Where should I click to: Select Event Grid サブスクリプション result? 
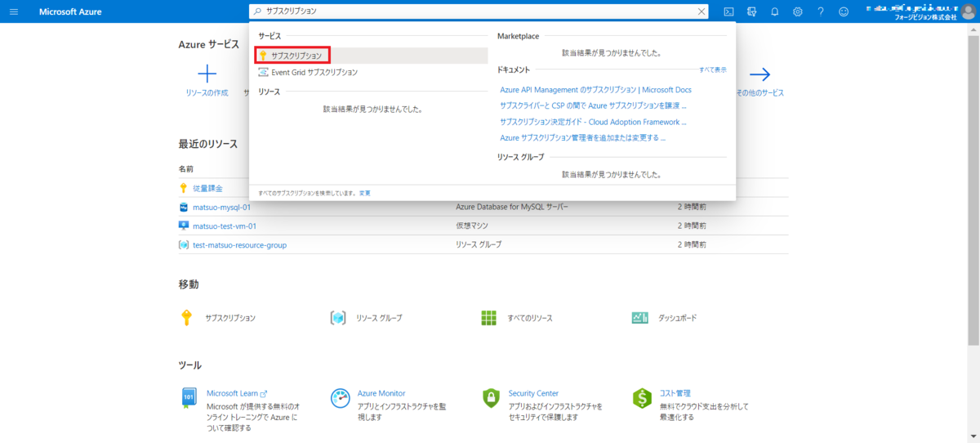[314, 72]
